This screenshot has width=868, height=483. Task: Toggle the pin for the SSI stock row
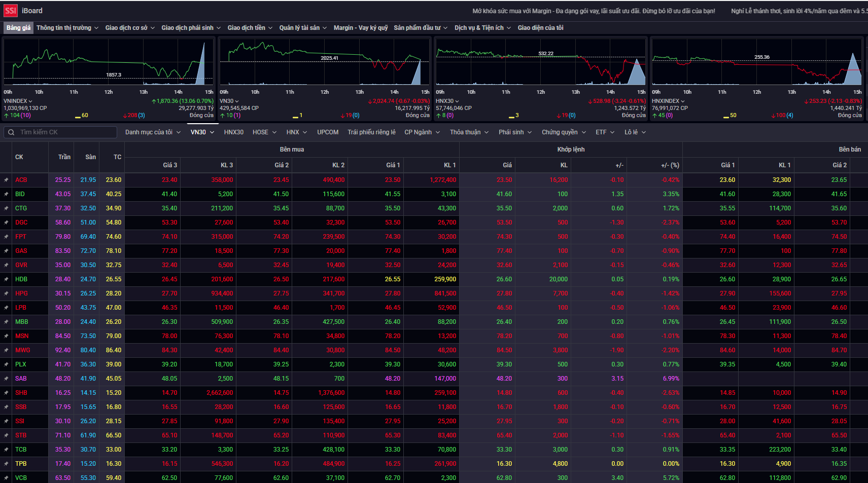pos(6,421)
